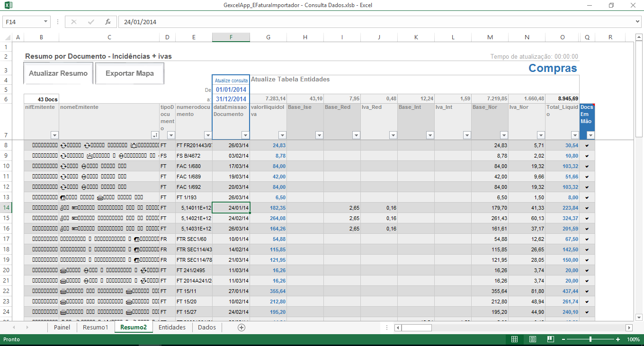This screenshot has width=644, height=346.
Task: Toggle the Docs Em Mão check in row 20
Action: 587,270
